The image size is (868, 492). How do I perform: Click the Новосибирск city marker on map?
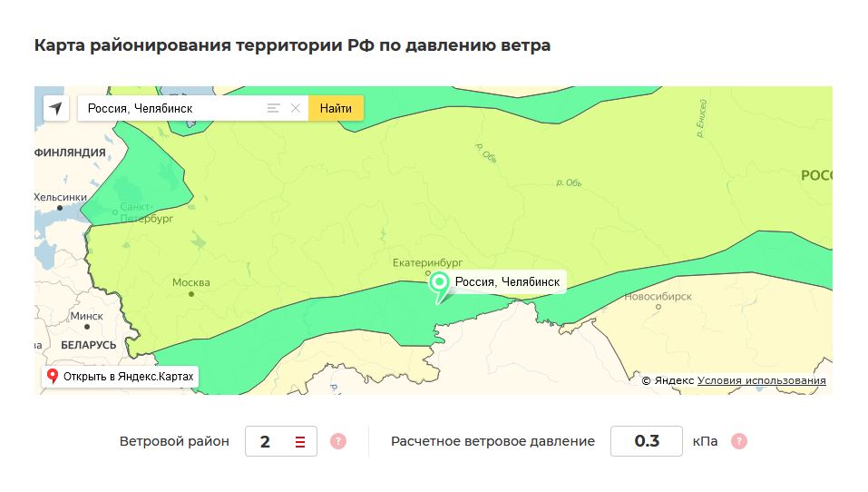(x=658, y=308)
